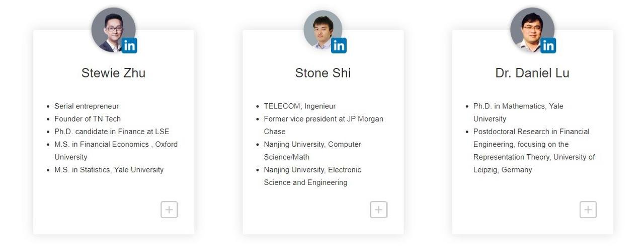Open Dr. Daniel Lu's LinkedIn icon
Screen dimensions: 644x252
click(548, 46)
